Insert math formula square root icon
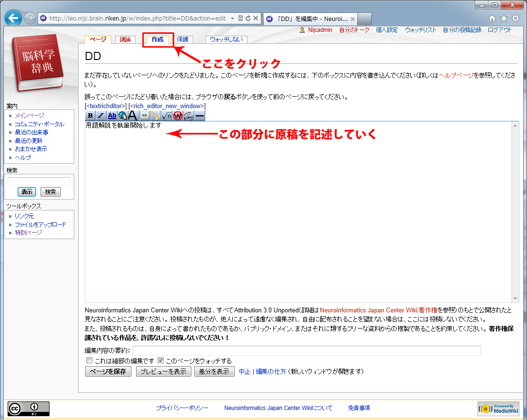The width and height of the screenshot is (527, 420). click(x=167, y=116)
